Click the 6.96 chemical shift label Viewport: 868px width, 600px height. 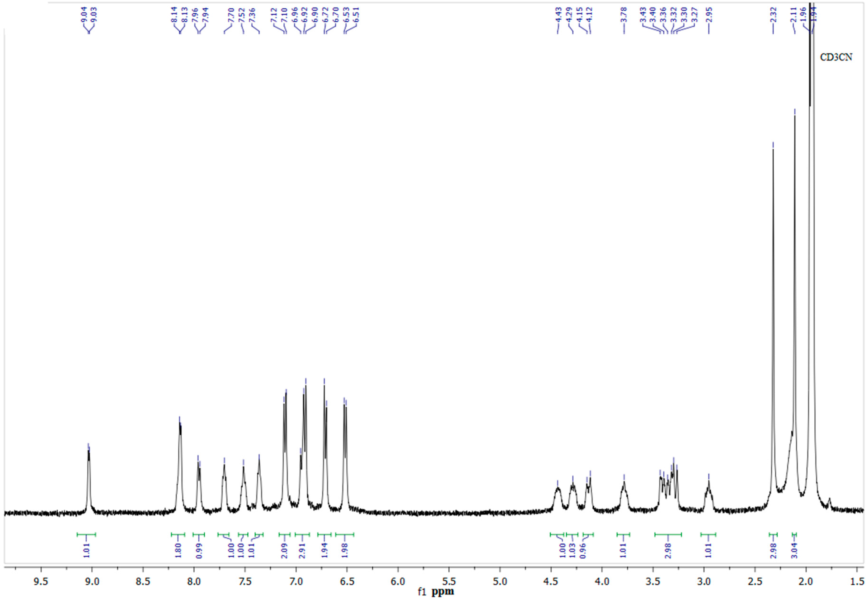click(x=295, y=15)
